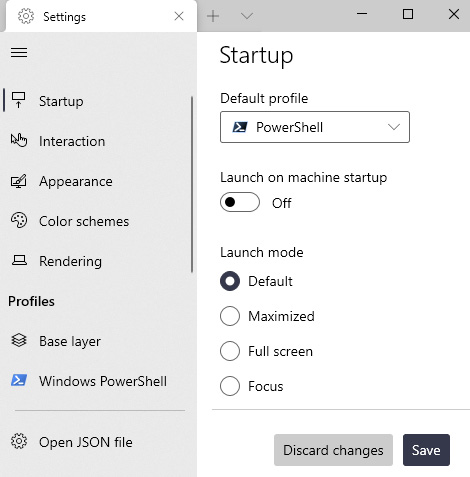Click the Base layer stack icon

pos(19,340)
